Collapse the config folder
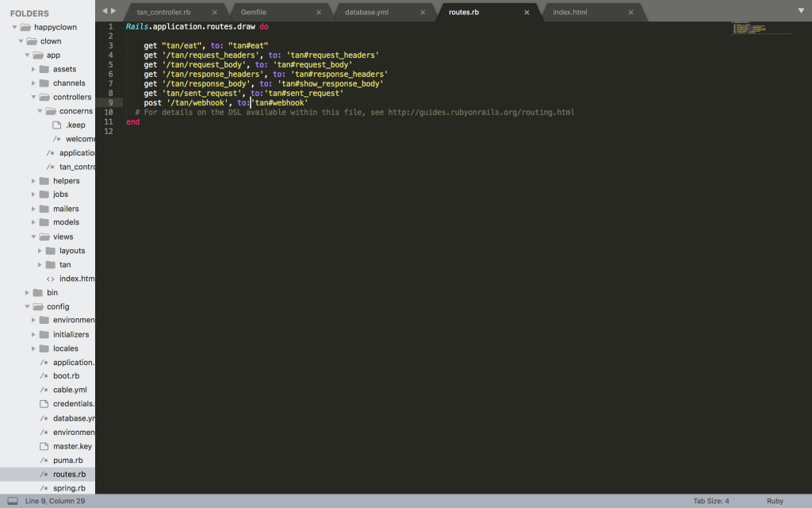 (27, 307)
